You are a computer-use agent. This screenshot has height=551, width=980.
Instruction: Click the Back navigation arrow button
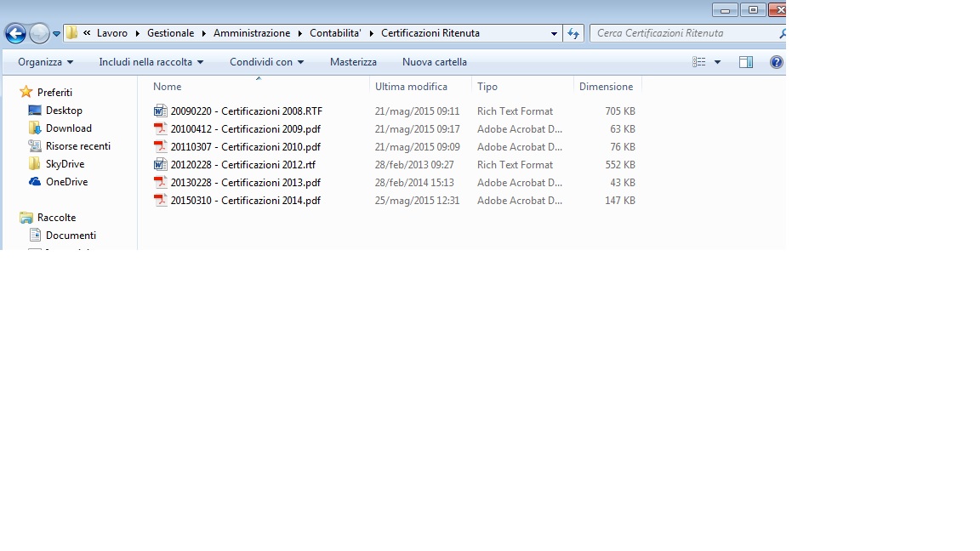15,33
